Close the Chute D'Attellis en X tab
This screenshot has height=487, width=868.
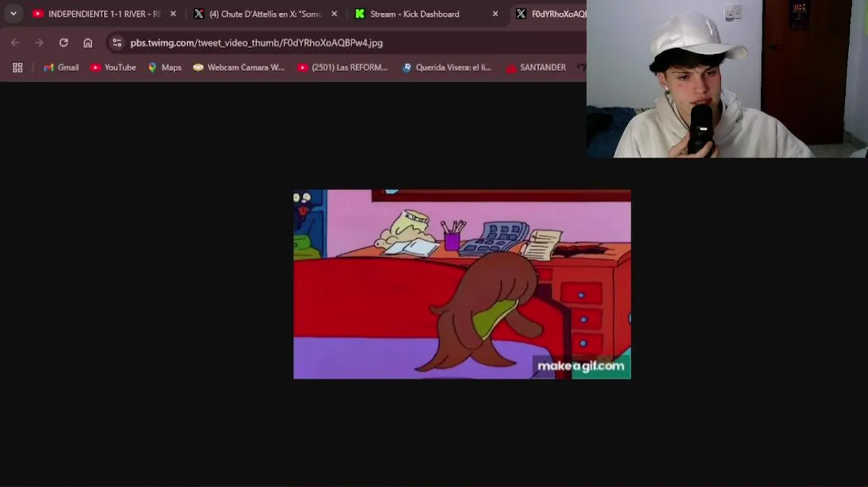pyautogui.click(x=334, y=14)
